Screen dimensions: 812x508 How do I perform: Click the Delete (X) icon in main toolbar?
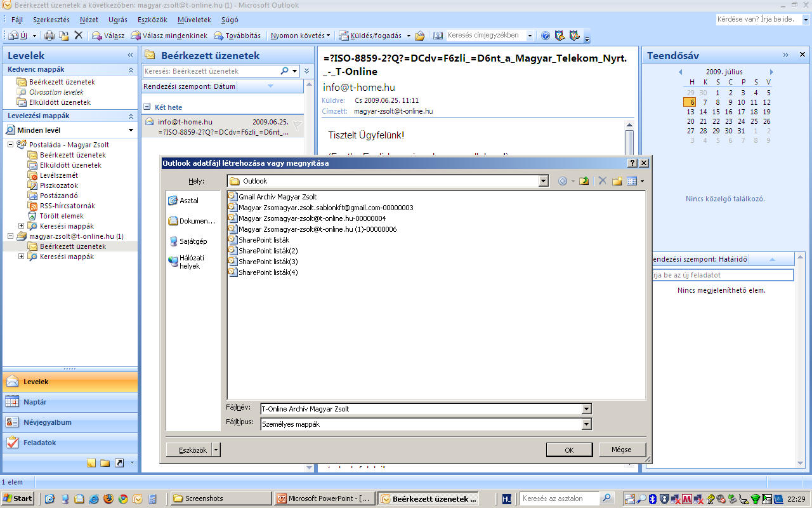pos(79,36)
